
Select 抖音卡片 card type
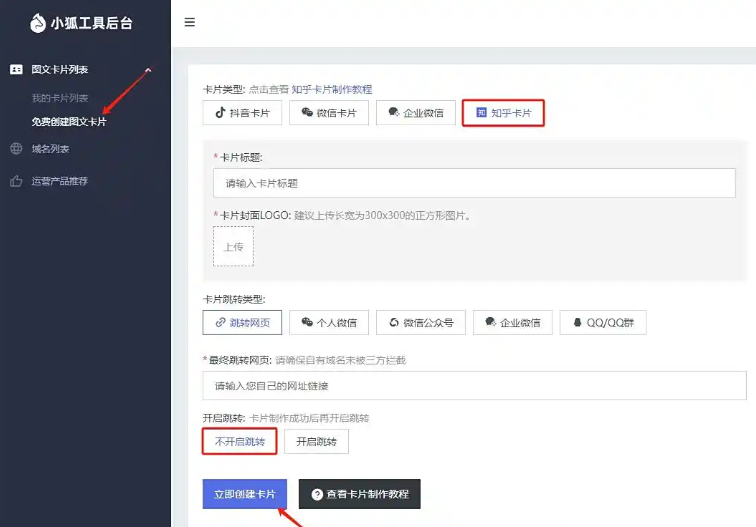[x=242, y=113]
